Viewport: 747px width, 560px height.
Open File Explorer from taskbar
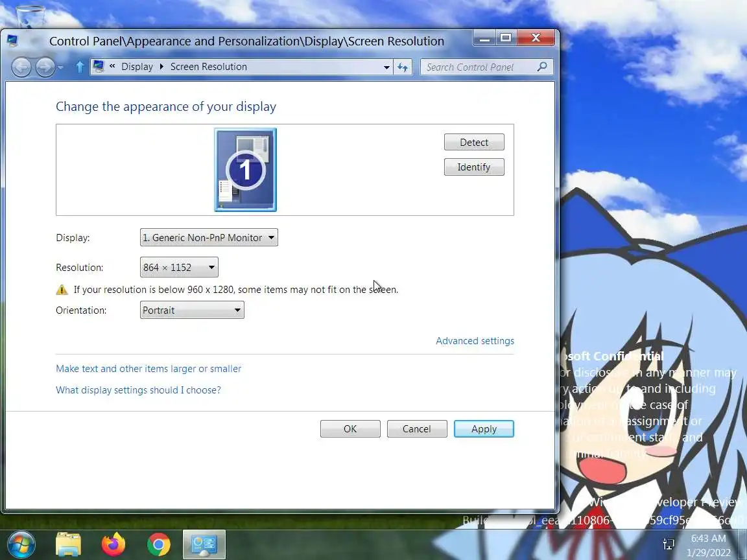click(68, 544)
